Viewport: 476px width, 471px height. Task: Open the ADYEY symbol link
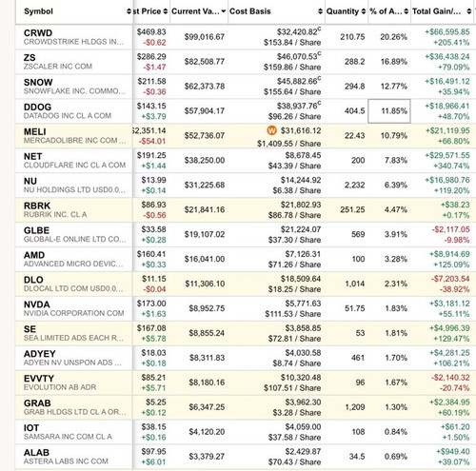point(40,354)
